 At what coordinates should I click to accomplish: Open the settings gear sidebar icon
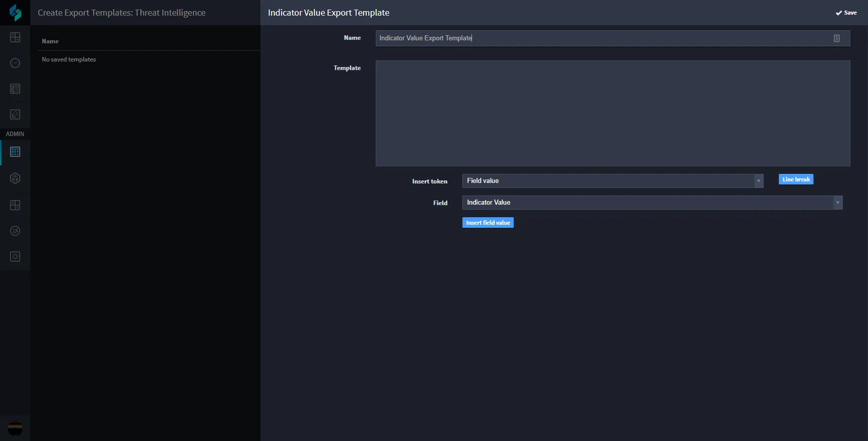click(15, 257)
